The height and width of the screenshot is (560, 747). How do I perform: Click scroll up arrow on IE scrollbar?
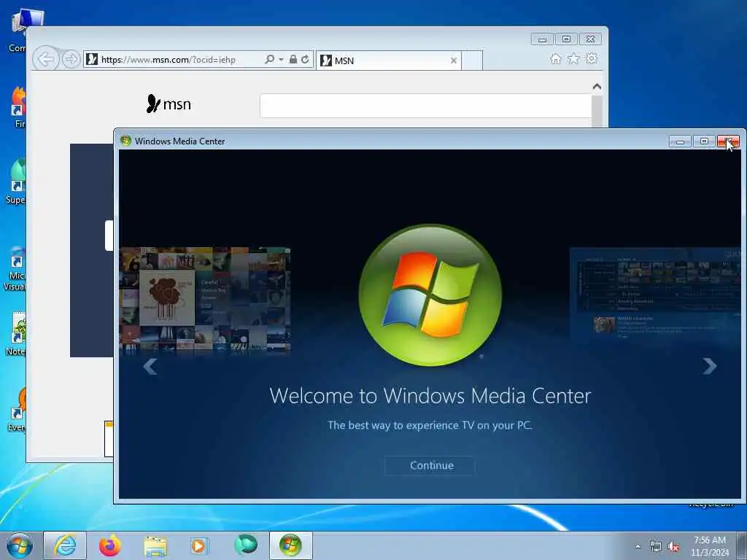coord(597,87)
